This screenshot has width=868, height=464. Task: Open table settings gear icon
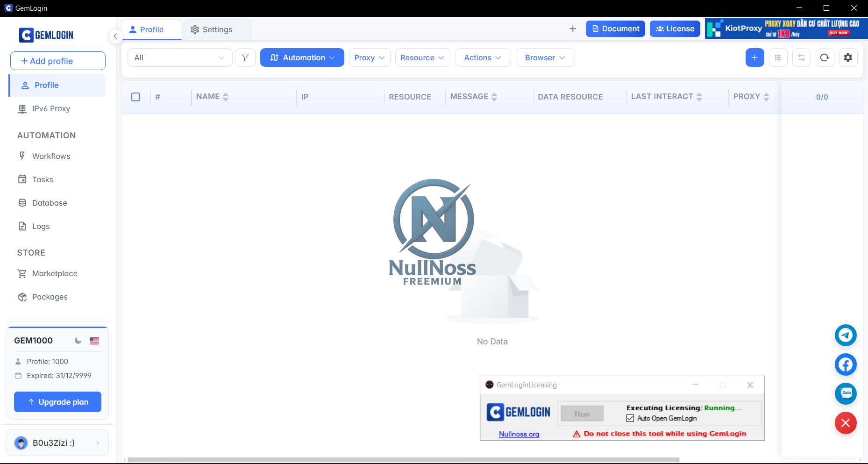click(848, 57)
